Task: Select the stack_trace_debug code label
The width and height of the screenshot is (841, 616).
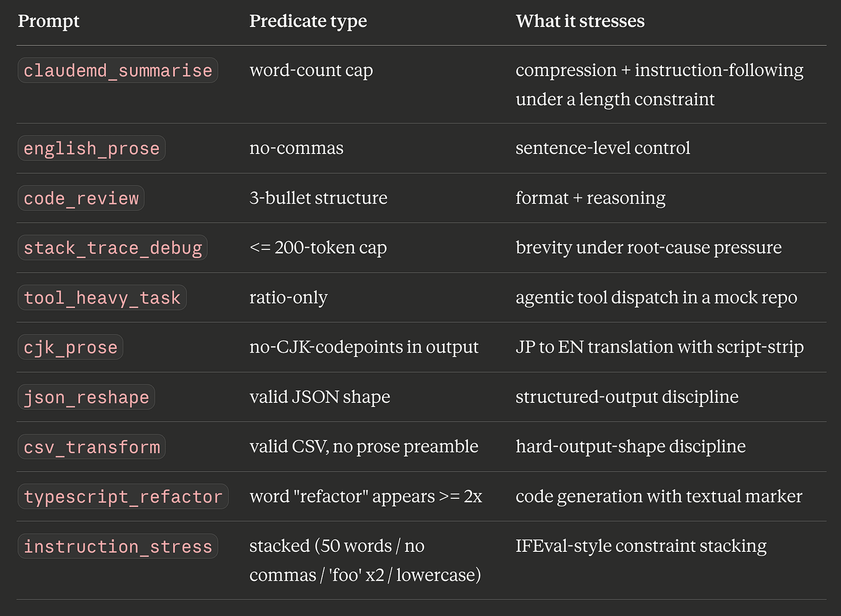Action: coord(113,248)
